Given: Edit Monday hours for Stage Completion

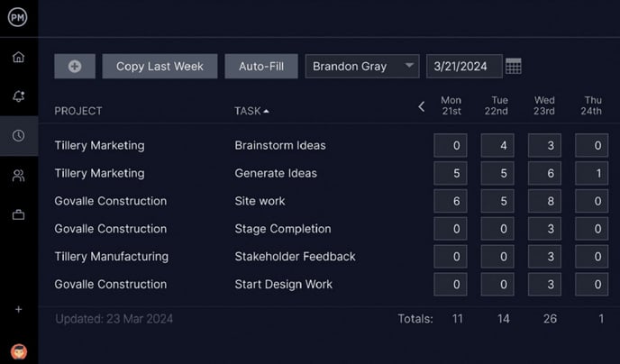Looking at the screenshot, I should (451, 229).
